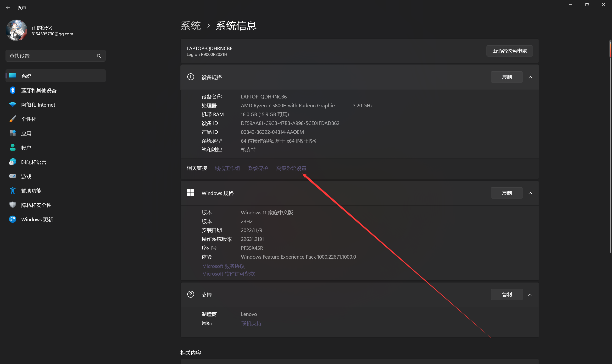Screen dimensions: 612x364
Task: Click inside the 查找设置 search box
Action: click(49, 56)
